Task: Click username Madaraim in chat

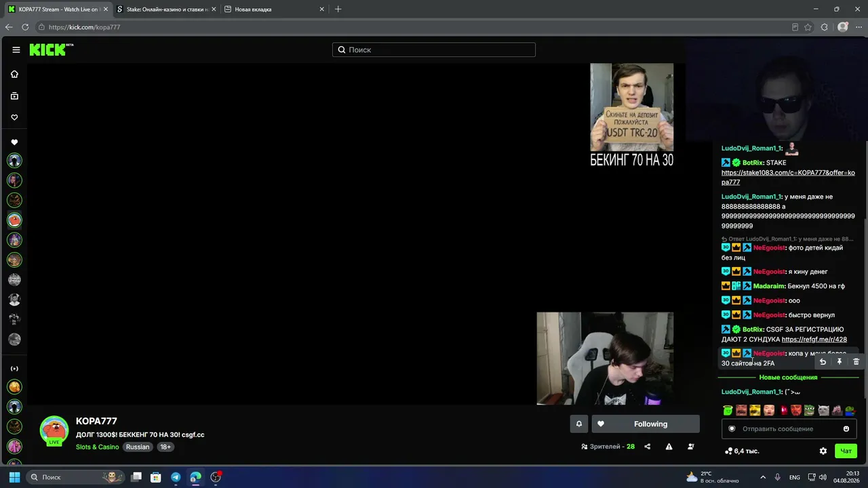Action: click(x=769, y=286)
